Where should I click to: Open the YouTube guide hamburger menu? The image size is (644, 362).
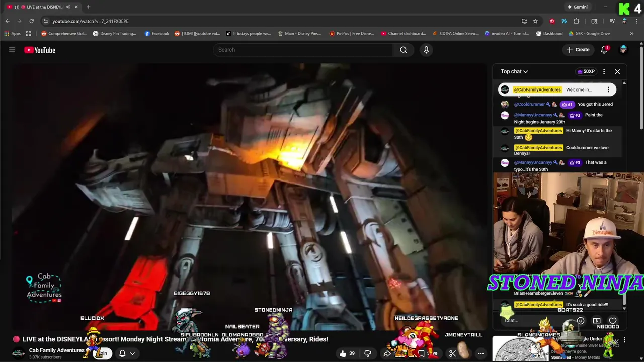12,50
